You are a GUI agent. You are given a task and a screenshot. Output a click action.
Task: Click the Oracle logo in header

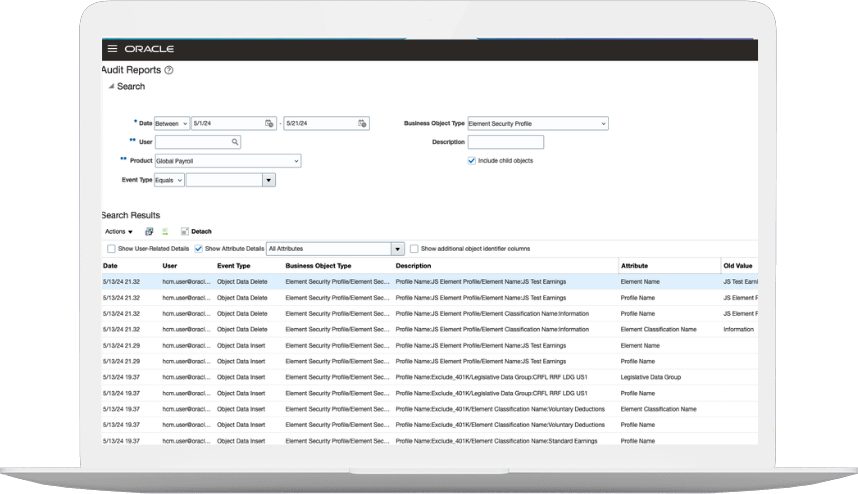(149, 49)
